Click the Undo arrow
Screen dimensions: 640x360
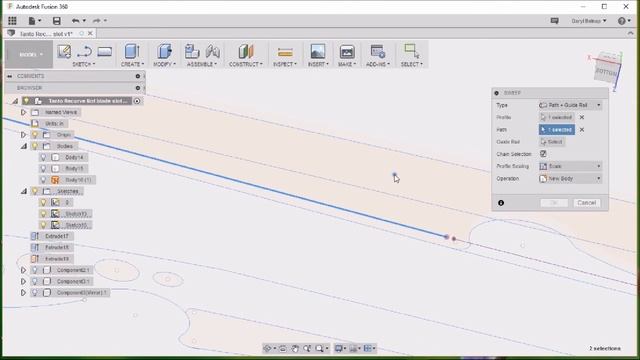coord(75,20)
